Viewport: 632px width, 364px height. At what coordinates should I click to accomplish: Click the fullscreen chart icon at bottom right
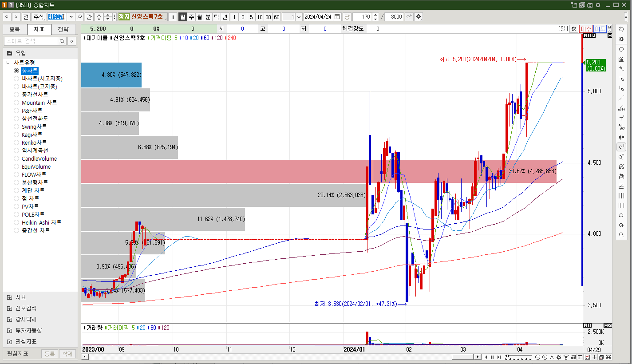click(608, 357)
